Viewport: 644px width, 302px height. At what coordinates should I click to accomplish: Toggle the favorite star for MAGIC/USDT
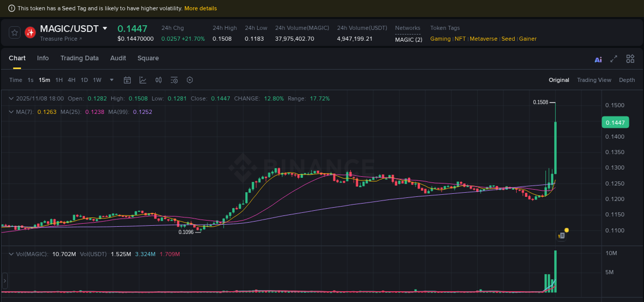click(x=14, y=32)
